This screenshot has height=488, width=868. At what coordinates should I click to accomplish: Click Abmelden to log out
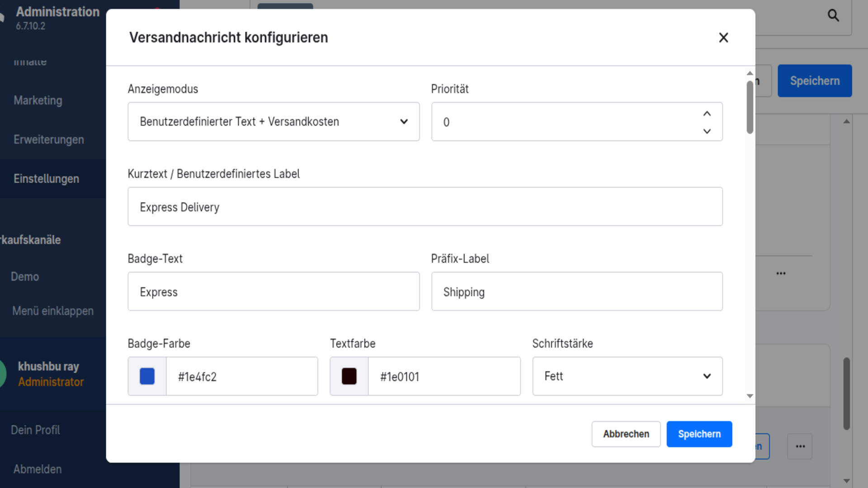click(x=38, y=469)
